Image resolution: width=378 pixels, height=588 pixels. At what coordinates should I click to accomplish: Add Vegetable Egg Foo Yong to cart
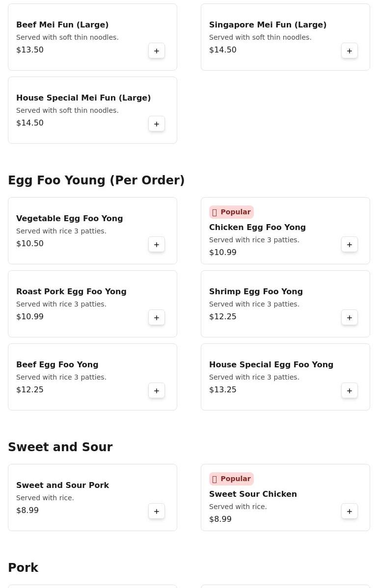point(157,245)
